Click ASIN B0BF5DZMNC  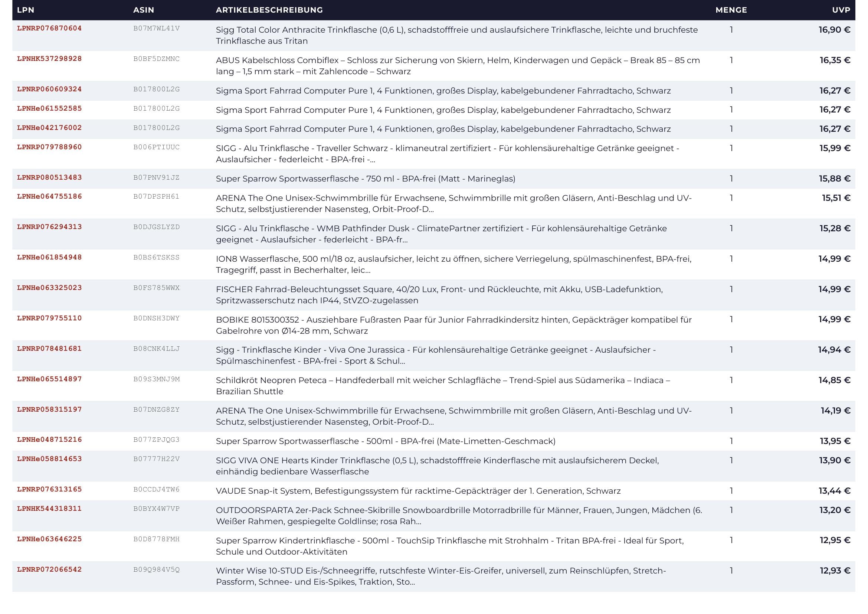point(157,59)
